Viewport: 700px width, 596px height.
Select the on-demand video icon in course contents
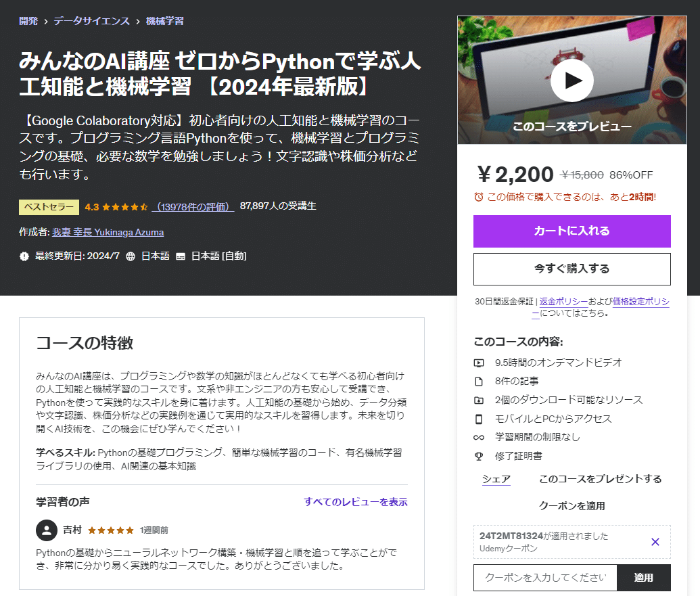coord(480,363)
